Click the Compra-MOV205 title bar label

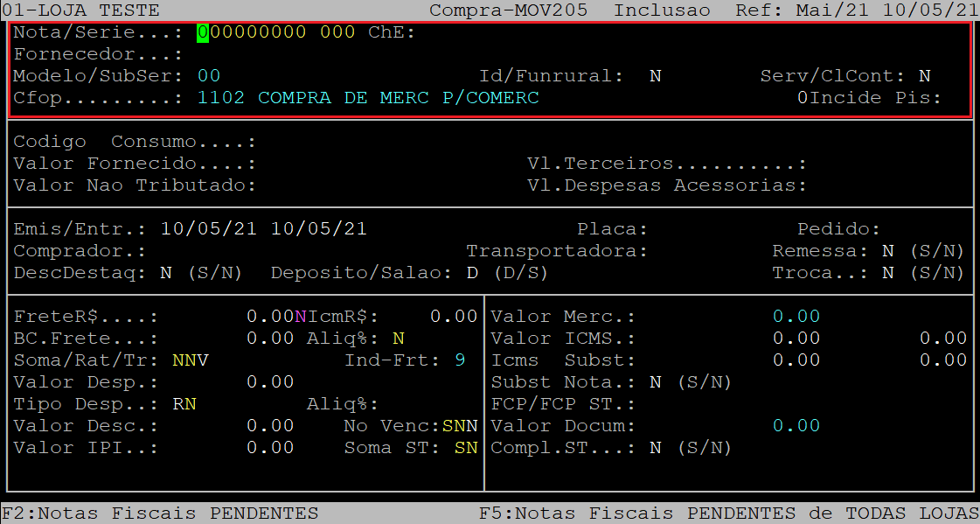509,10
